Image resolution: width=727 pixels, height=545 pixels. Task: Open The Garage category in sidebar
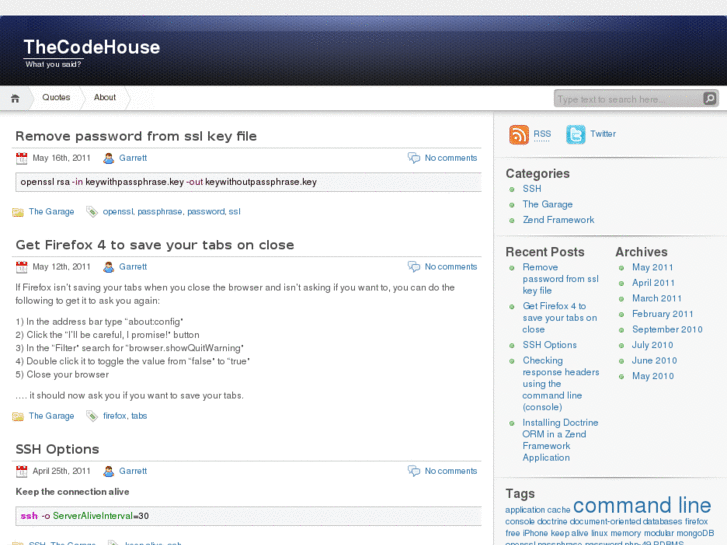(548, 205)
